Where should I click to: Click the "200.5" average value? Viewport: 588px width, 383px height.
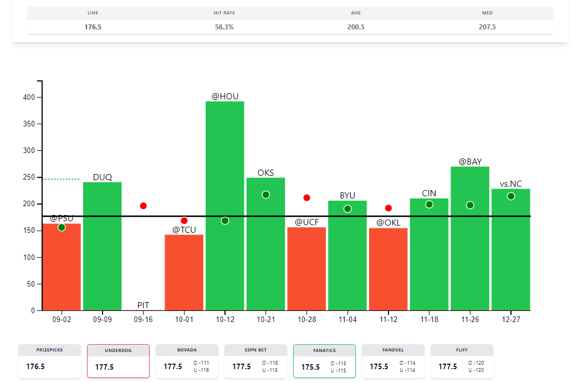pos(356,27)
